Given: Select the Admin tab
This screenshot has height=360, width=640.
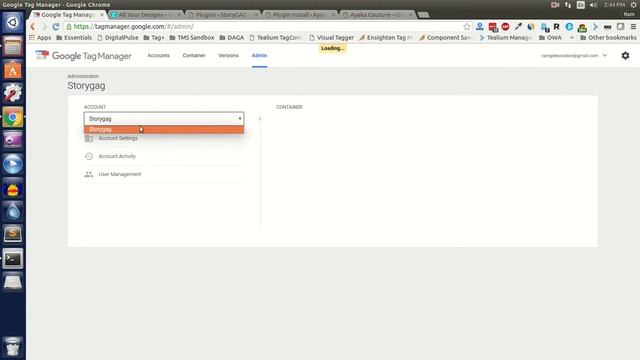Looking at the screenshot, I should [259, 56].
